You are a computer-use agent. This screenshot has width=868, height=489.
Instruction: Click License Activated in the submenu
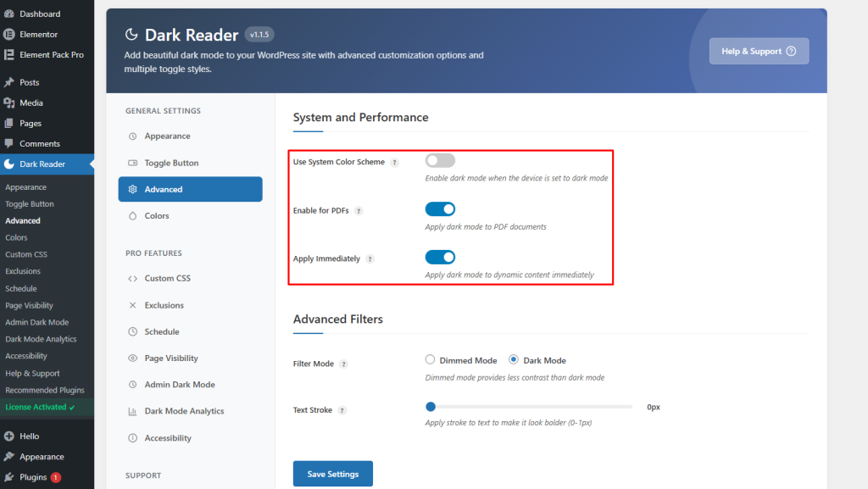(x=40, y=407)
